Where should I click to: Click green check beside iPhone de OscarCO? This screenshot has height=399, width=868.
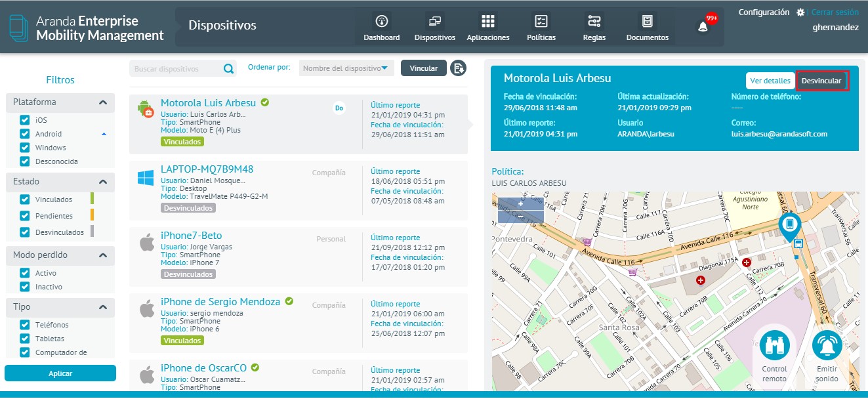coord(255,367)
